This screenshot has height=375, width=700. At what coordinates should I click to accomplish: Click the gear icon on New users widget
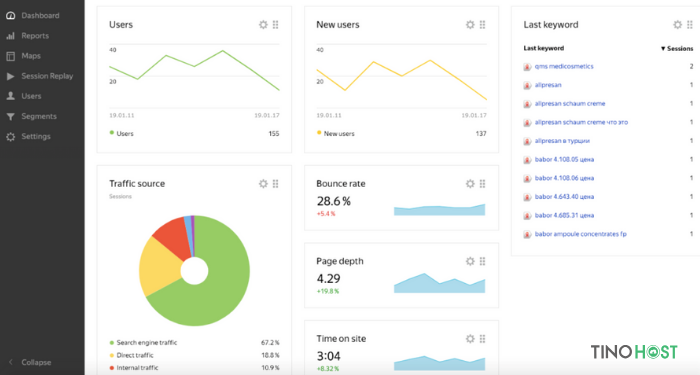point(470,25)
